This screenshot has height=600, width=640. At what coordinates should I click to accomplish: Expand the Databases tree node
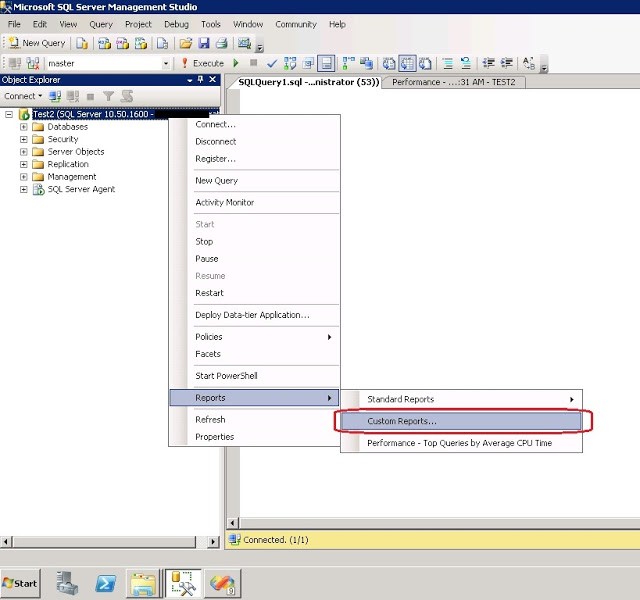click(24, 127)
